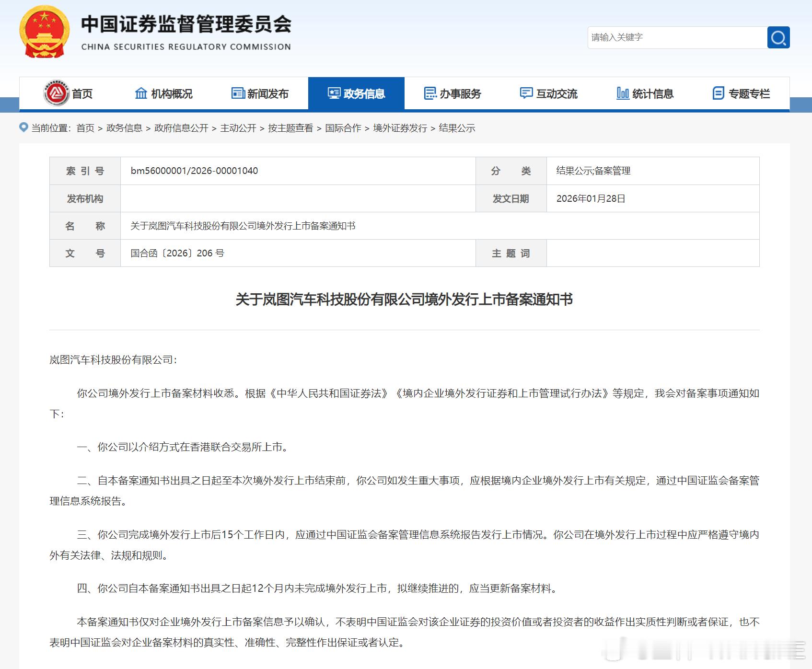
Task: Open 境外证券发行 breadcrumb link
Action: click(x=400, y=128)
